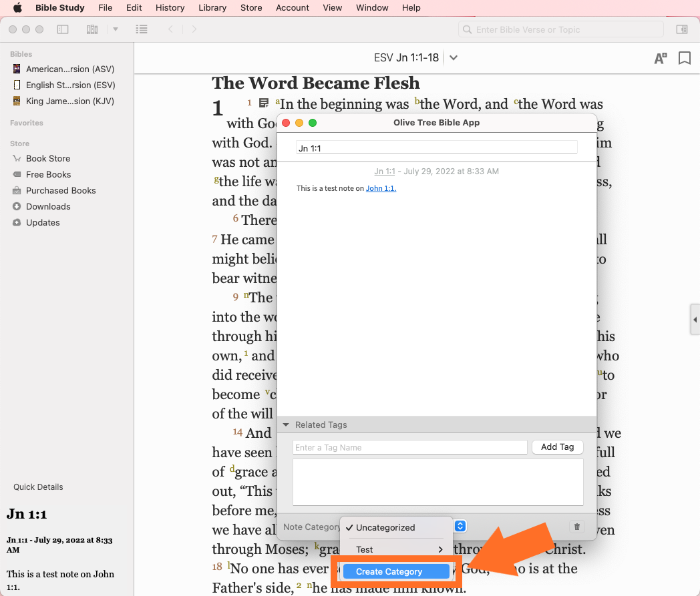Open the text size settings icon
Screen dimensions: 700x596
(660, 58)
